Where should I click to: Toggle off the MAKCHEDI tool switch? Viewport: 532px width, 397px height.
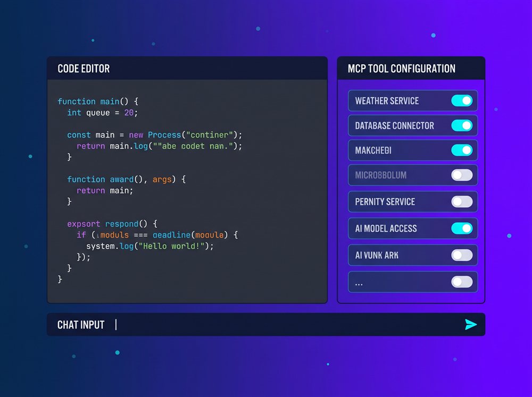[x=462, y=150]
